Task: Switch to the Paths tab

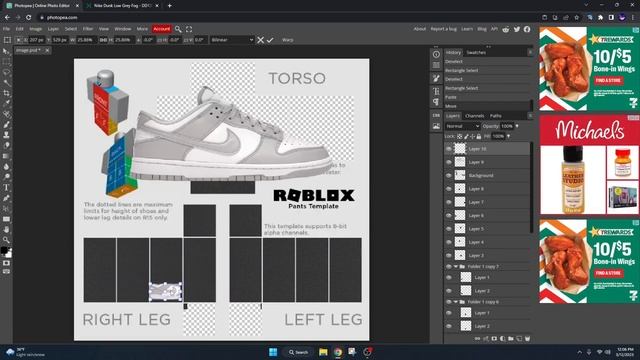Action: (496, 116)
